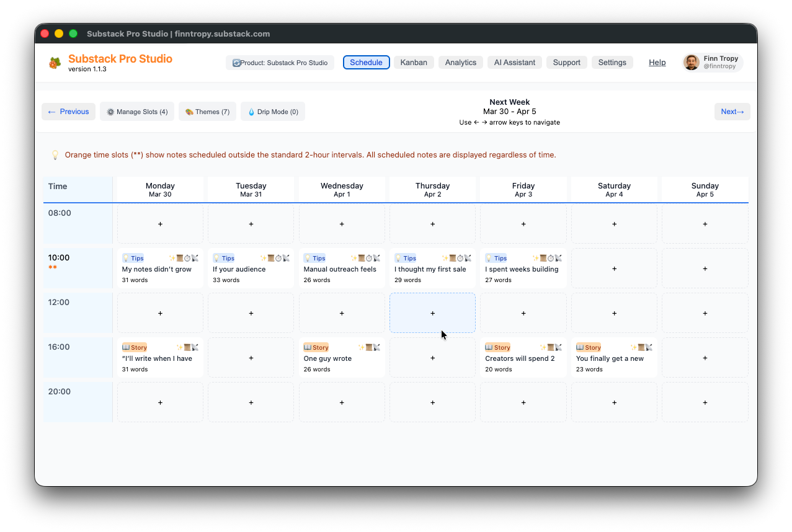Image resolution: width=792 pixels, height=532 pixels.
Task: Click Tips tag on 'I spent weeks building' note
Action: click(x=497, y=258)
